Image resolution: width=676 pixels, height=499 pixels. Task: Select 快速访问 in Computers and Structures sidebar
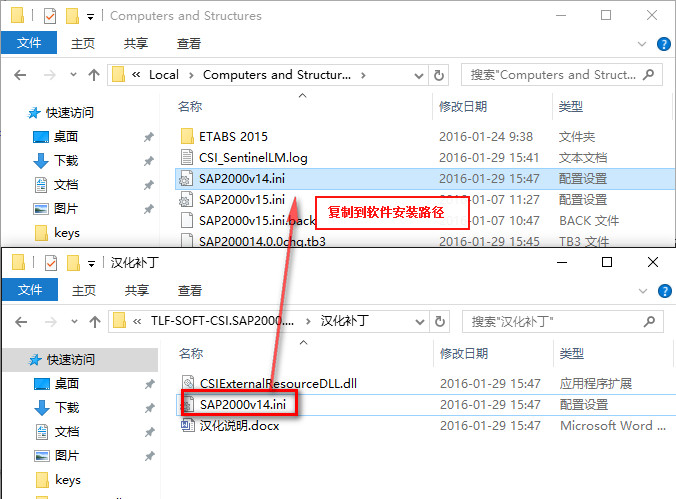pyautogui.click(x=69, y=113)
